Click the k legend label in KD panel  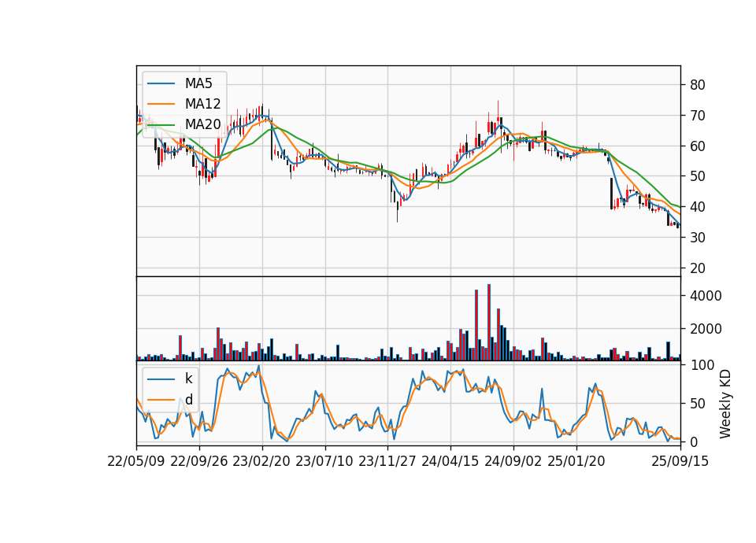(188, 379)
